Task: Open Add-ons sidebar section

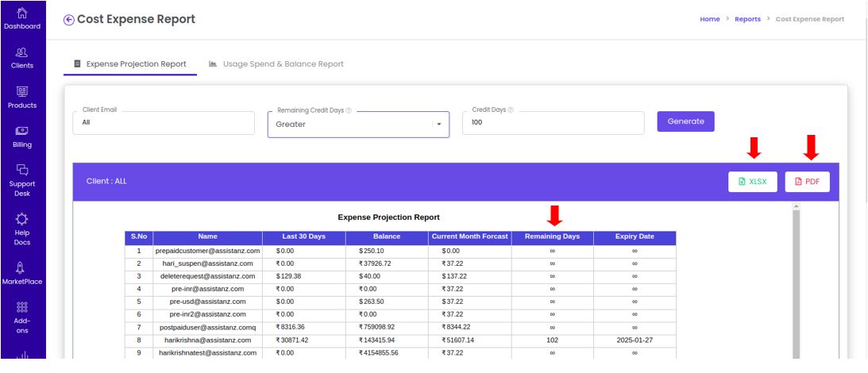Action: (22, 317)
